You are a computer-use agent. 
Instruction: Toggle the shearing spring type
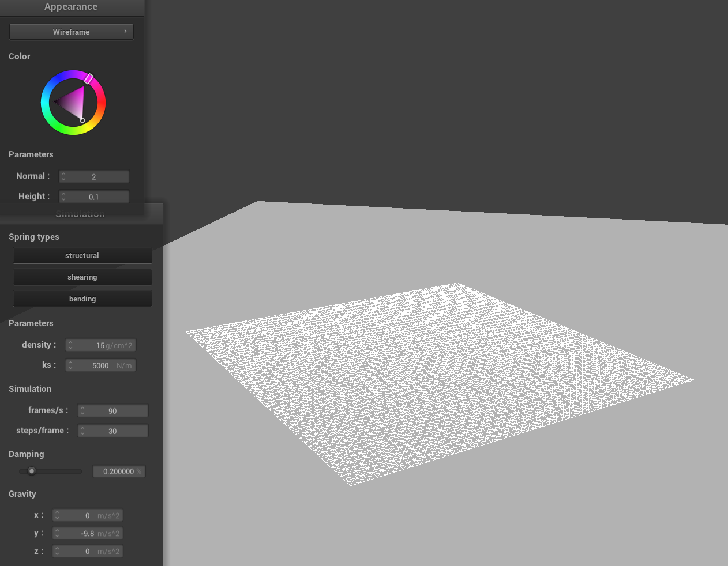click(82, 277)
